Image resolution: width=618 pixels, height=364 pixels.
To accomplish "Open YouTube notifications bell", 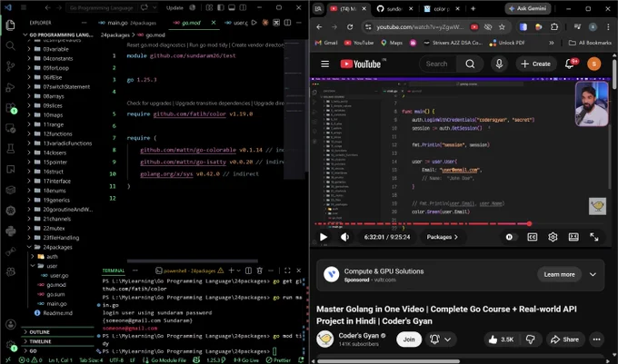I will [x=570, y=64].
